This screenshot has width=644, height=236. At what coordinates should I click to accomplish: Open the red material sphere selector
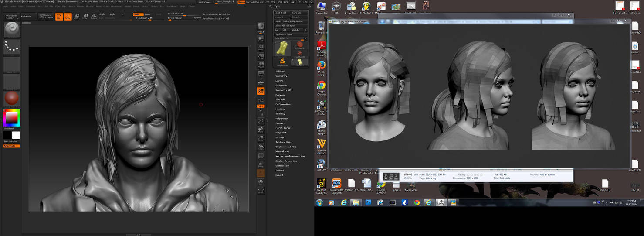12,99
